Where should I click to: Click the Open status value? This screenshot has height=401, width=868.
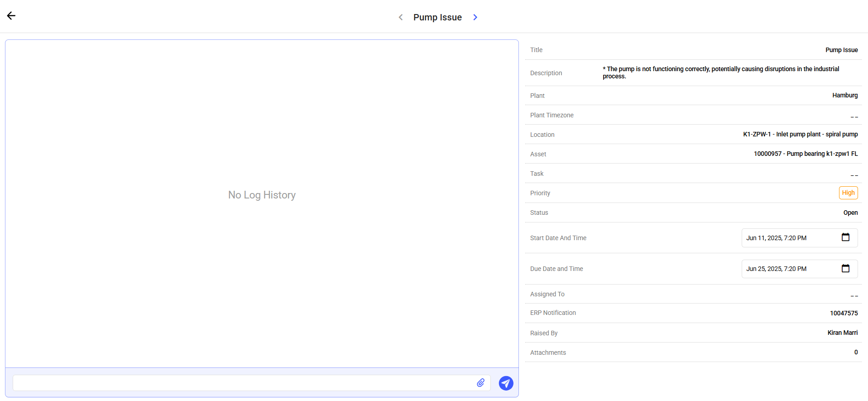[x=850, y=213]
